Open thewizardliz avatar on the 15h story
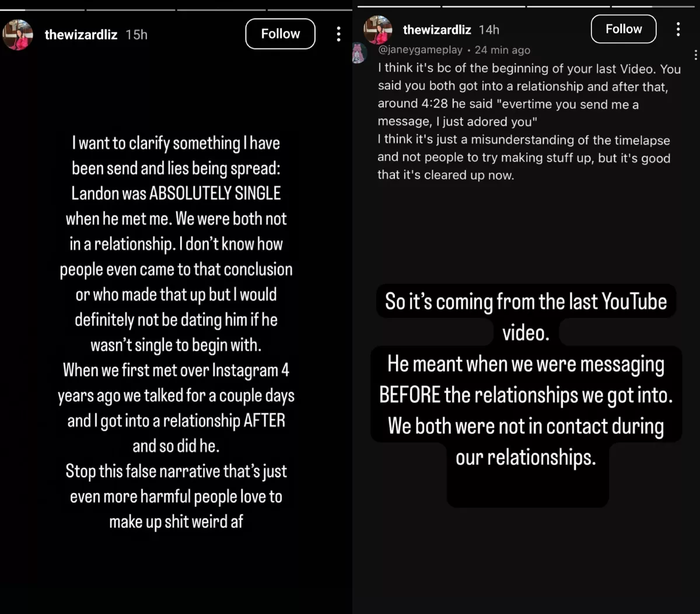 coord(17,34)
